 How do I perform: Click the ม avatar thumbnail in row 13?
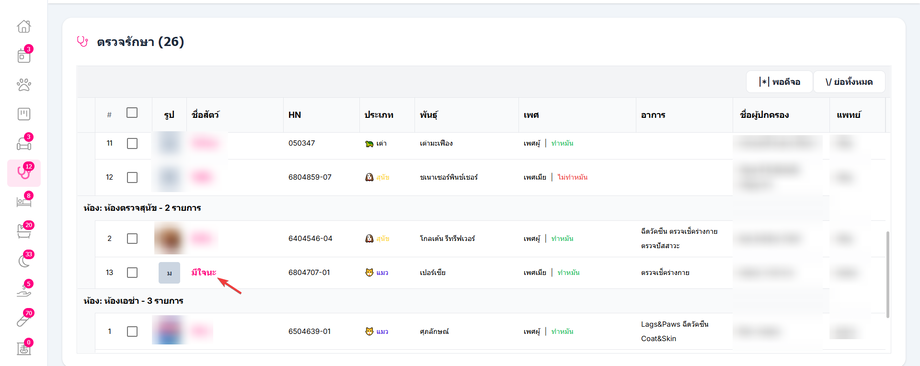[169, 273]
